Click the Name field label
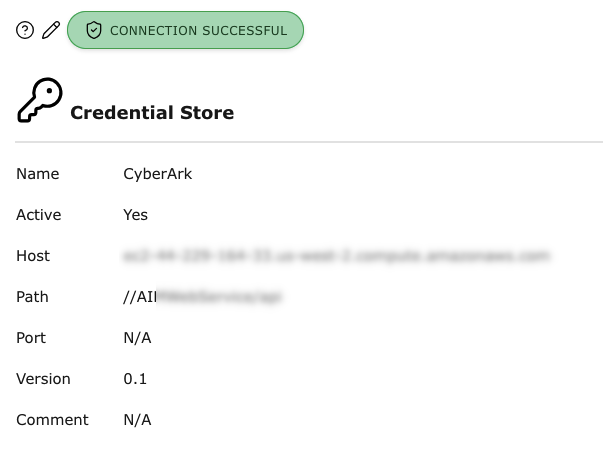Viewport: 603px width, 457px height. coord(38,174)
